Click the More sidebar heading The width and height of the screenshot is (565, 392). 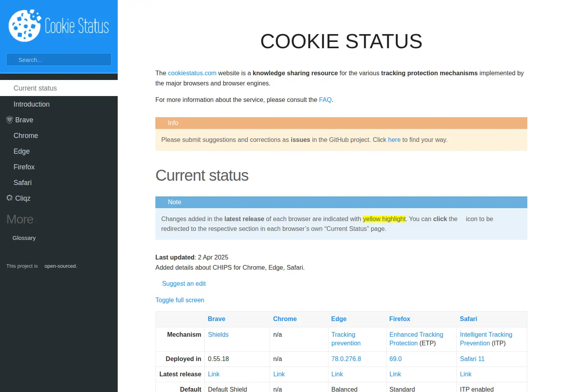point(20,219)
